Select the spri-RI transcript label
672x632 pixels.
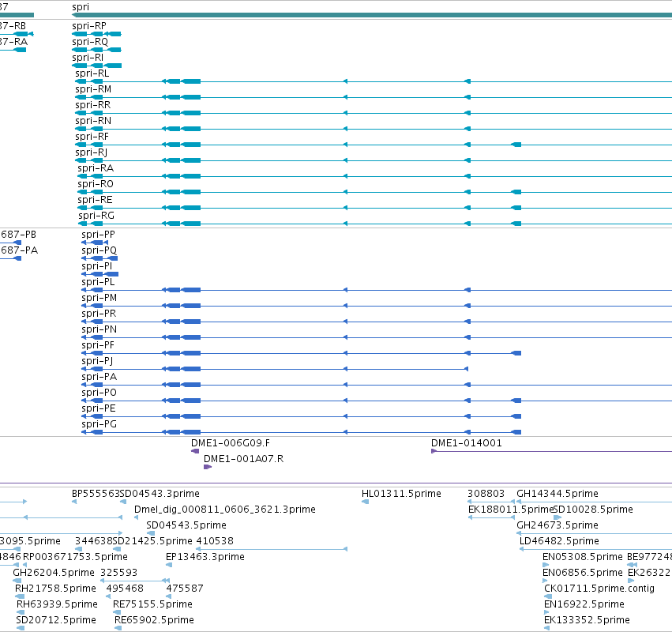[88, 58]
